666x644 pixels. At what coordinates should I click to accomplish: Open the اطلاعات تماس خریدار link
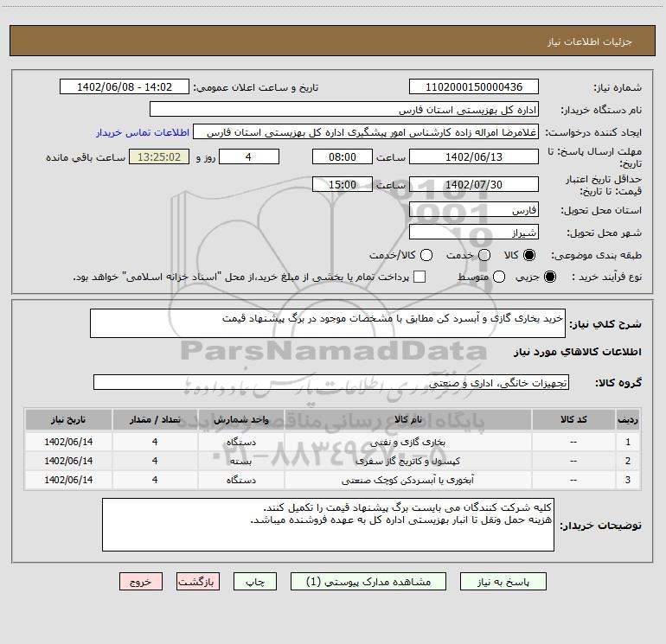point(143,132)
